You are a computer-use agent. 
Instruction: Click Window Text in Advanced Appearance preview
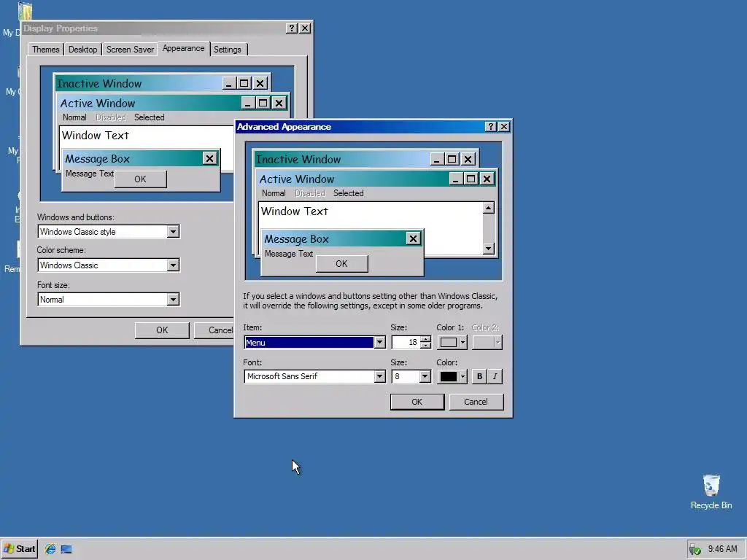click(295, 211)
